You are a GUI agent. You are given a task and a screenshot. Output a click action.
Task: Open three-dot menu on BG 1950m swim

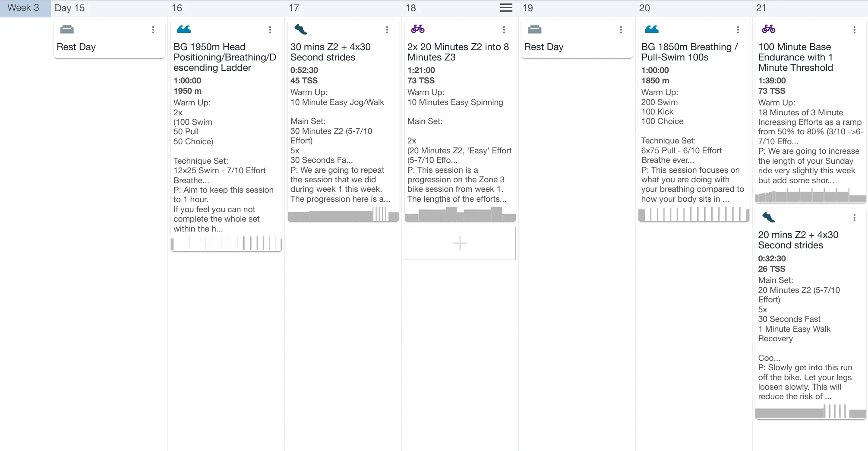[270, 30]
